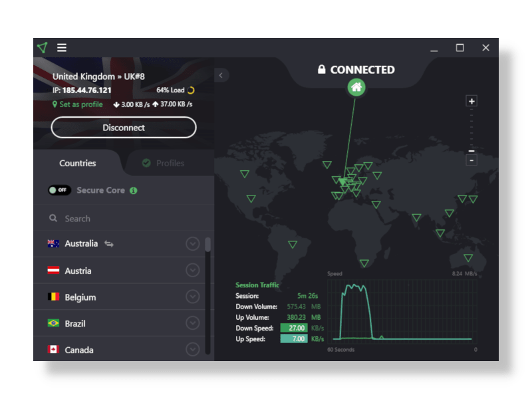Viewport: 532px width, 399px height.
Task: Click the Up Speed 7.00 value
Action: 294,339
